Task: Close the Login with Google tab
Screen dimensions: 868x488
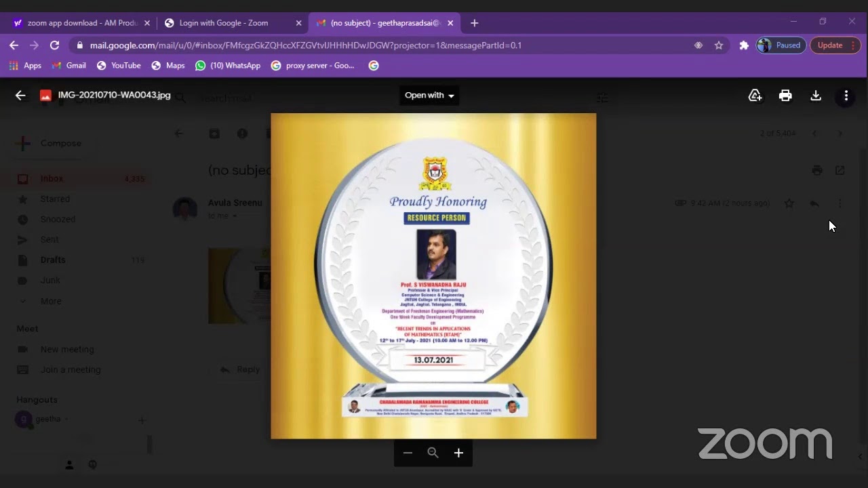Action: tap(298, 23)
